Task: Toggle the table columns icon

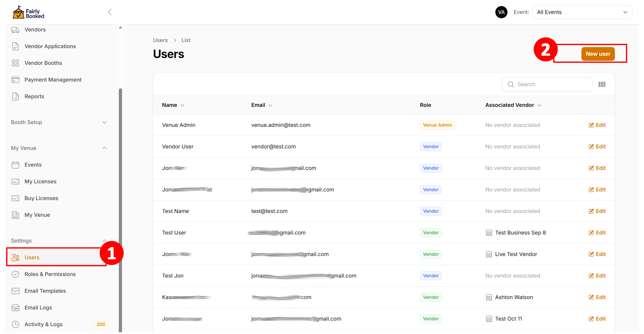Action: point(602,84)
